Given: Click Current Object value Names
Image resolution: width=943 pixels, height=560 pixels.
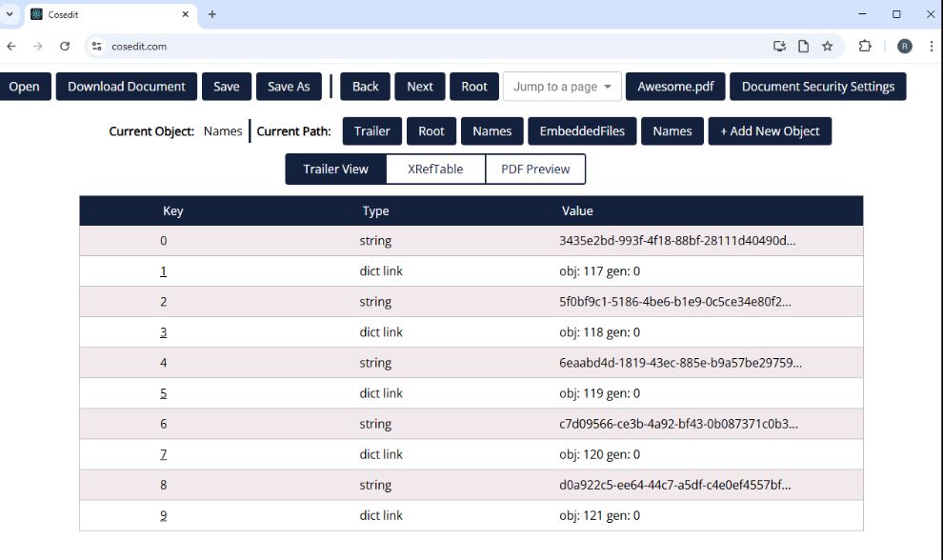Looking at the screenshot, I should [x=223, y=131].
